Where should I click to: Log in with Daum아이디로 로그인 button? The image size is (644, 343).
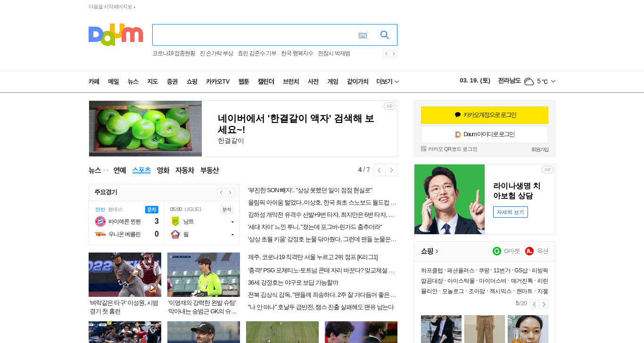(x=485, y=134)
